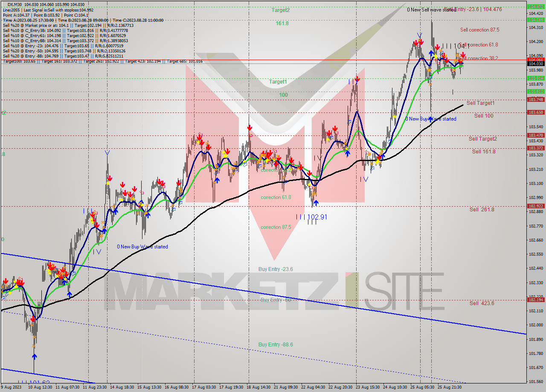
Task: Click '0 New Buy Wave started' near 25 Aug
Action: (x=431, y=119)
